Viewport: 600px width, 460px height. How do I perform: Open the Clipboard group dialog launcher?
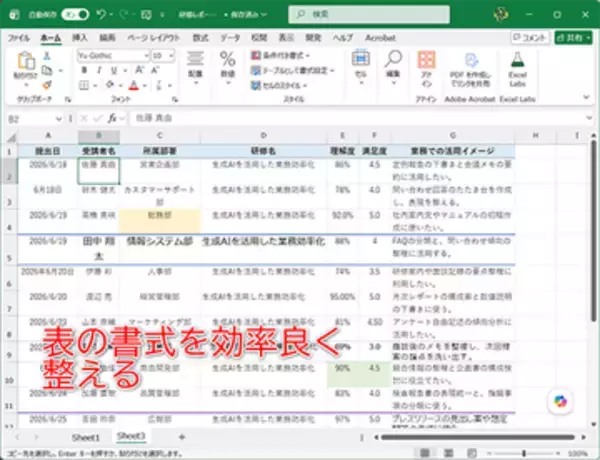[68, 100]
